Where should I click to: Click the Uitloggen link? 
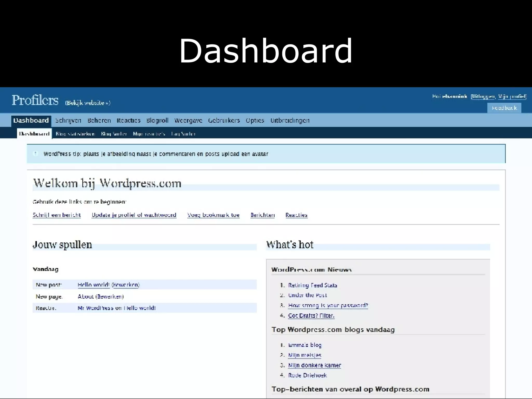click(483, 96)
